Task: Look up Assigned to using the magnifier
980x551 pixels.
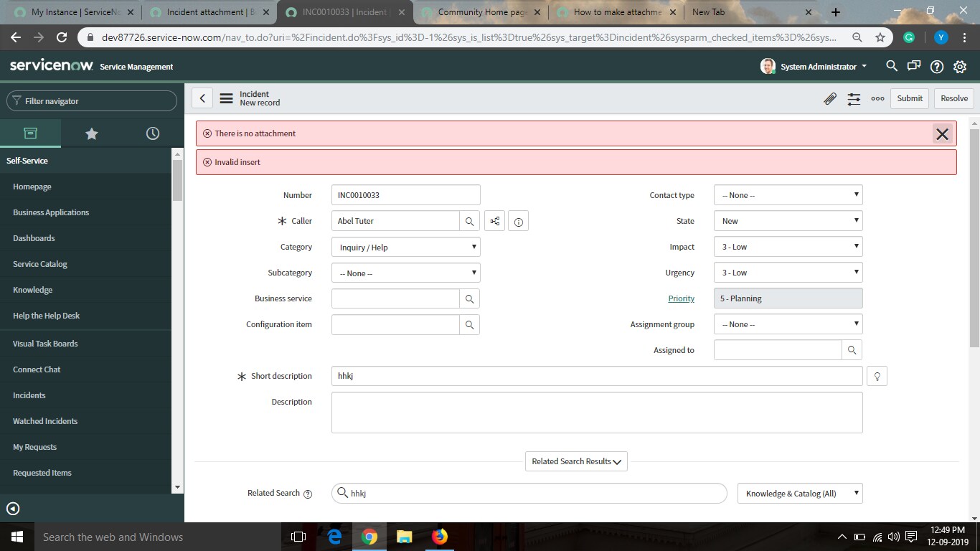Action: click(852, 350)
